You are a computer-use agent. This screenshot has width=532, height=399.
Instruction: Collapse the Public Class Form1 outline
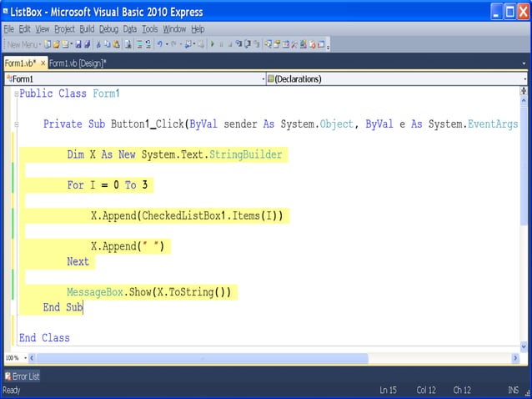(15, 93)
